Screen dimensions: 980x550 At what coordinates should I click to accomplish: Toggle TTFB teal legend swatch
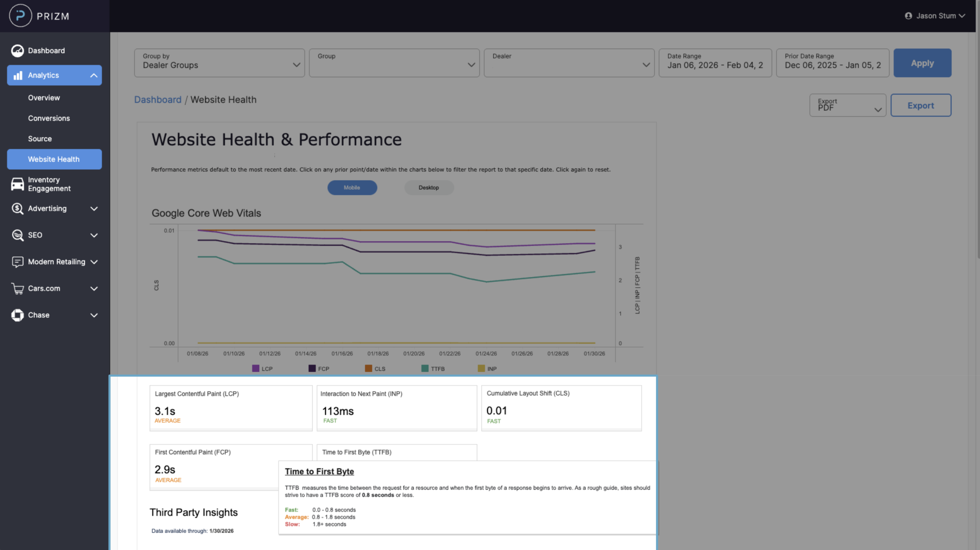(x=425, y=368)
